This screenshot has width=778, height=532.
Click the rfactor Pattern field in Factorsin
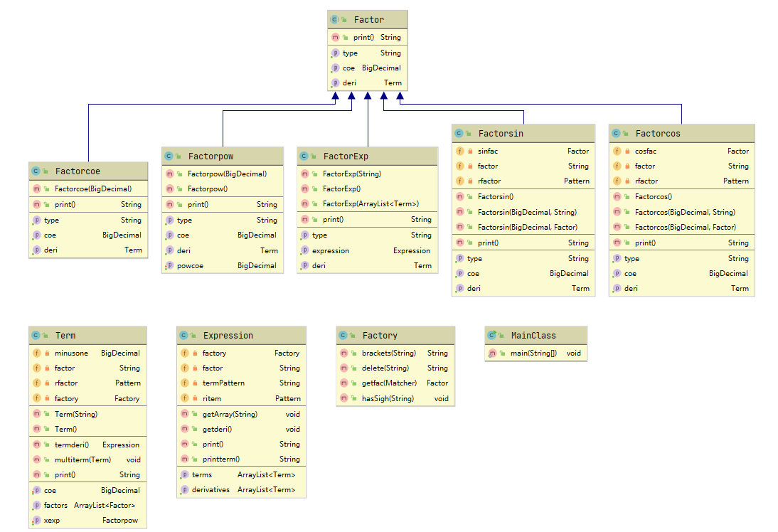pos(523,181)
